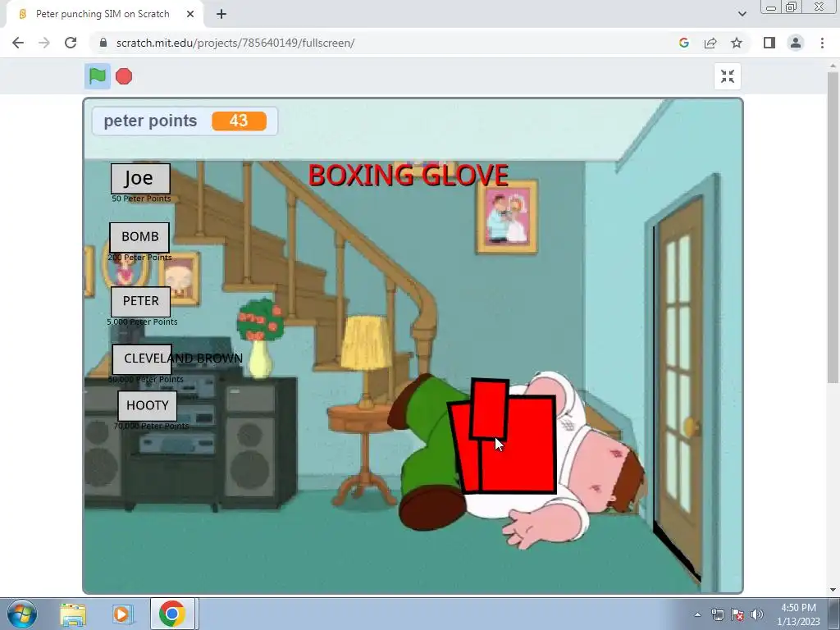Bookmark this page with the star icon
This screenshot has width=840, height=630.
737,43
